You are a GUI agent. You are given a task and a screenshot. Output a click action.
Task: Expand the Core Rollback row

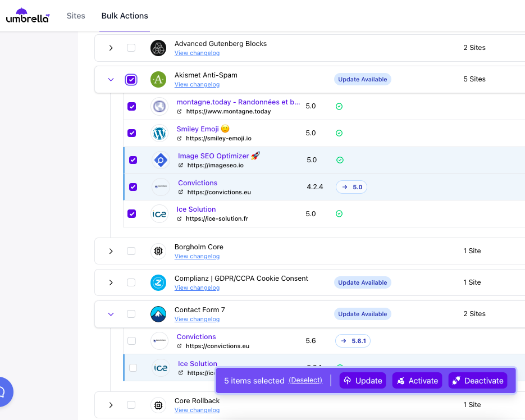pos(111,405)
